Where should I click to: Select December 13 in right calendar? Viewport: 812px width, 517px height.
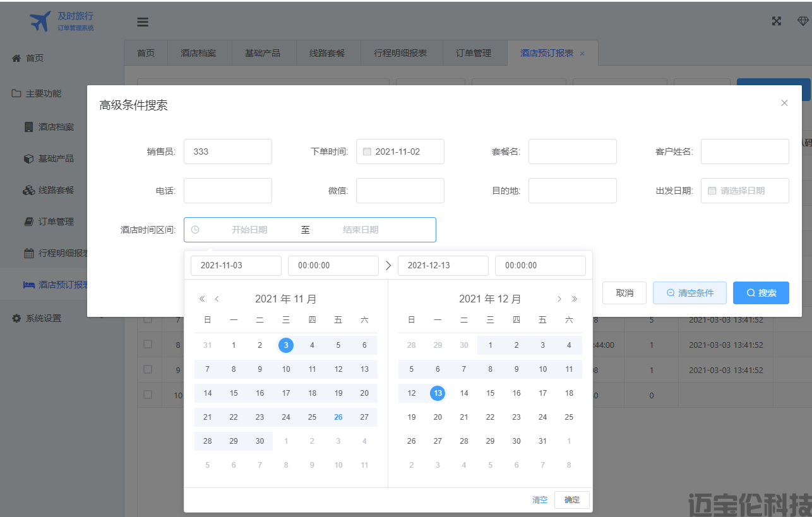[438, 393]
